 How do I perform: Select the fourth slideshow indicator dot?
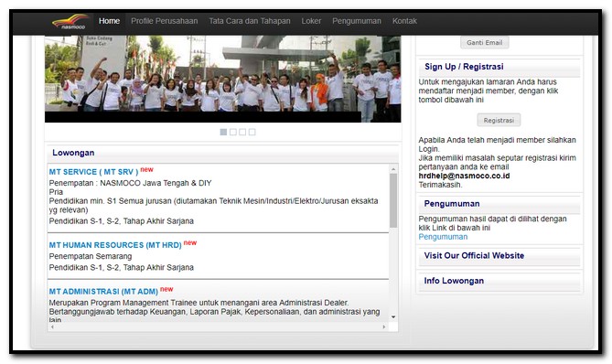point(252,133)
